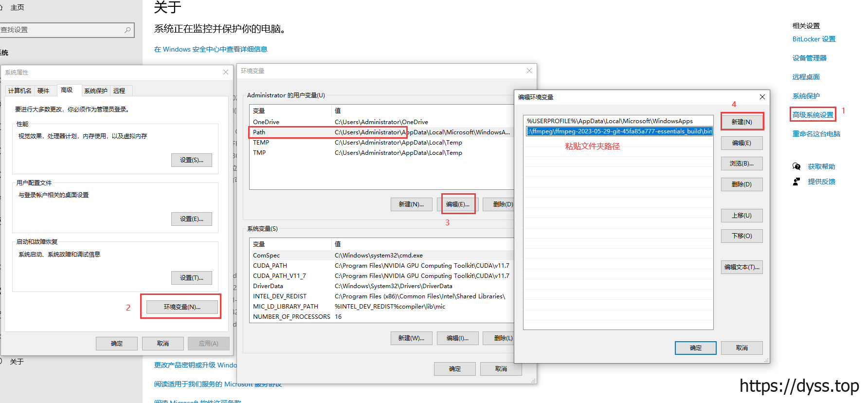Image resolution: width=868 pixels, height=403 pixels.
Task: Switch to the 硬件 tab
Action: [x=44, y=91]
